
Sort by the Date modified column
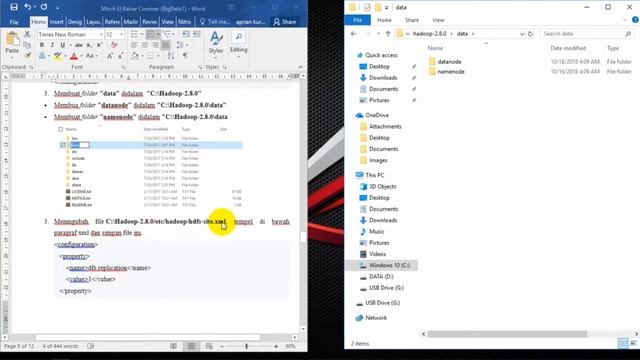click(x=568, y=48)
